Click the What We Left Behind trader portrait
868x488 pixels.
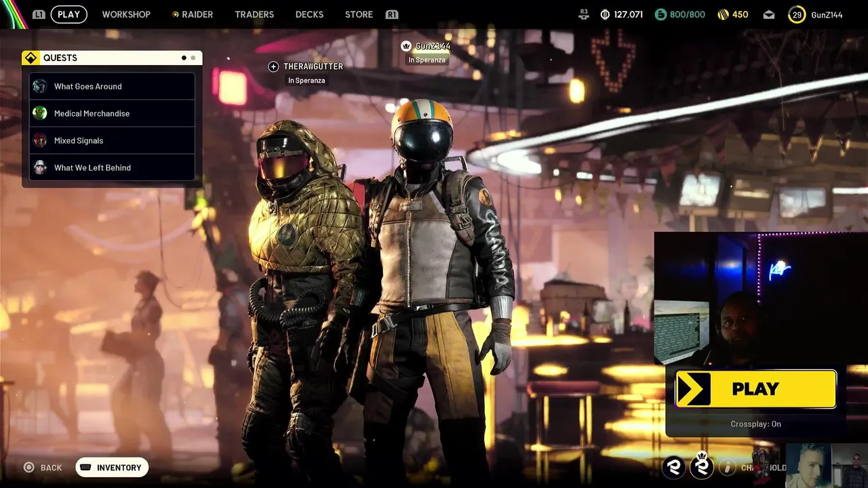(x=40, y=167)
